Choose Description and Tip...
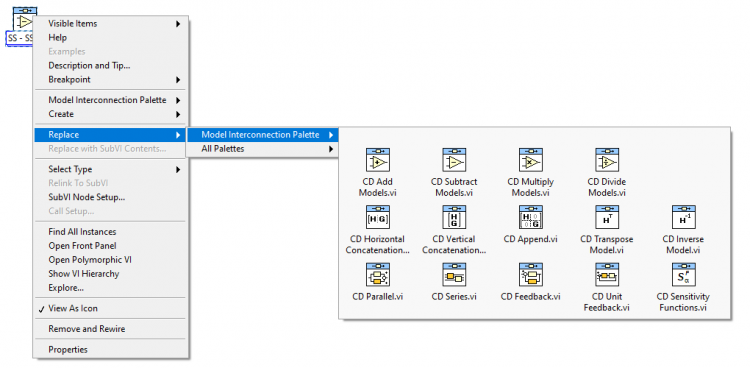 click(x=110, y=66)
